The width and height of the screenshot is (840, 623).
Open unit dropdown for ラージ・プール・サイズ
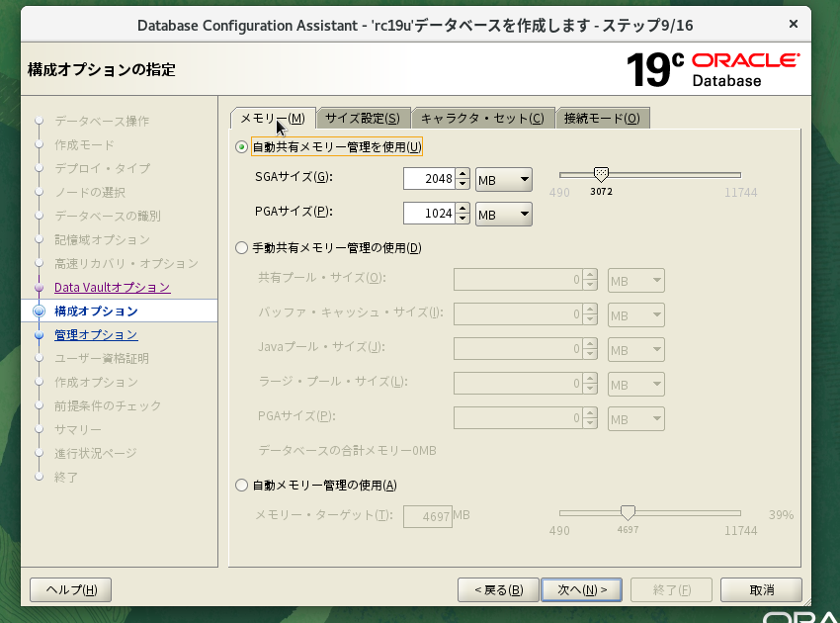coord(635,385)
